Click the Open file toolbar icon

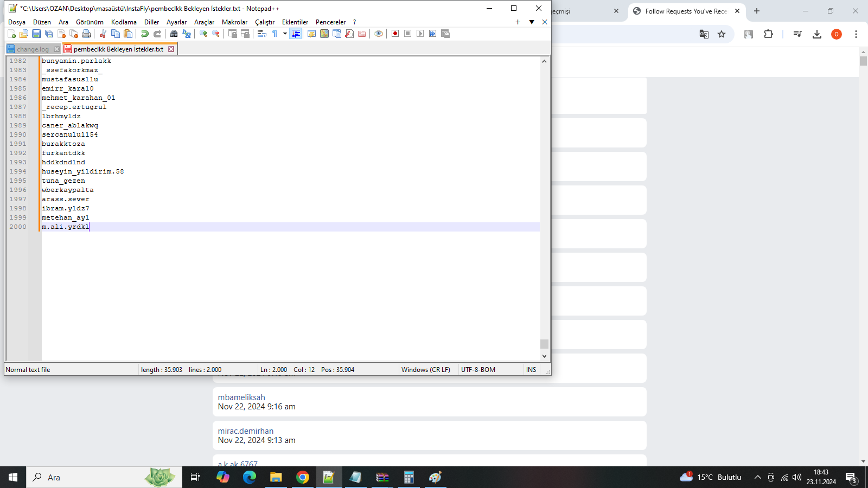click(24, 34)
